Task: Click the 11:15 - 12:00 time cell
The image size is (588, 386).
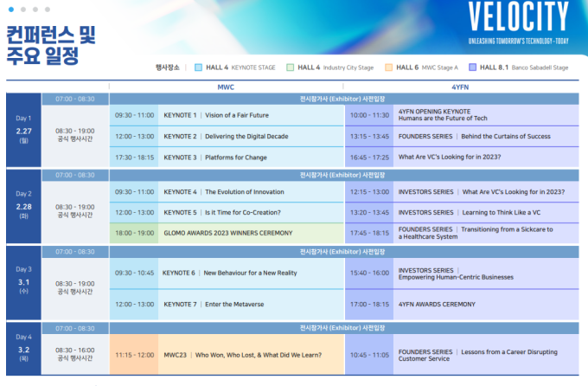Action: pyautogui.click(x=134, y=355)
